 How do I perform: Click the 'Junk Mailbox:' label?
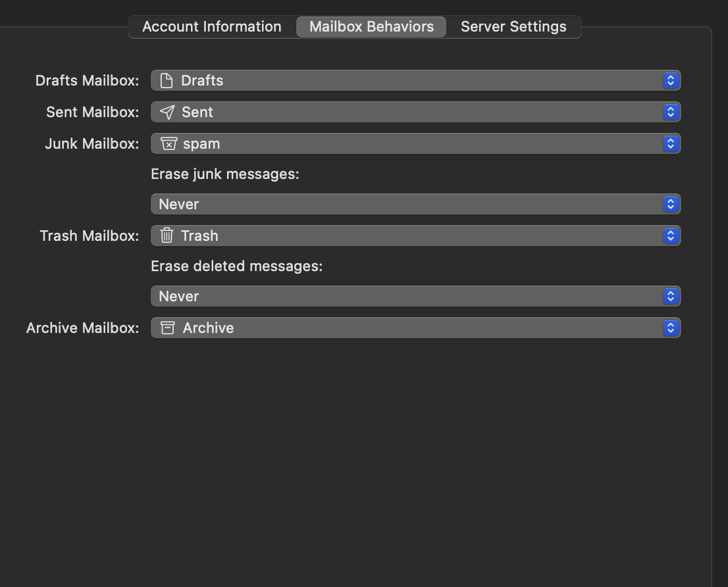(x=91, y=143)
